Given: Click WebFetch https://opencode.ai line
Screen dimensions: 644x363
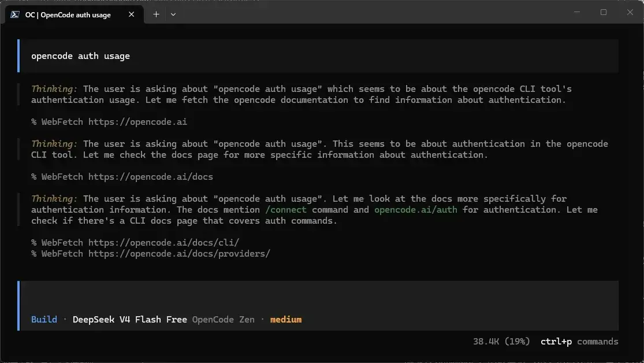Looking at the screenshot, I should pyautogui.click(x=109, y=122).
